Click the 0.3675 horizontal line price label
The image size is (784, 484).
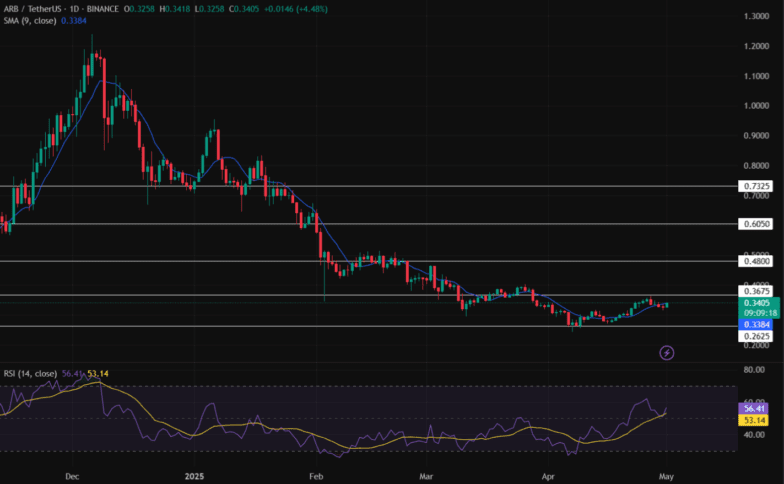(755, 291)
